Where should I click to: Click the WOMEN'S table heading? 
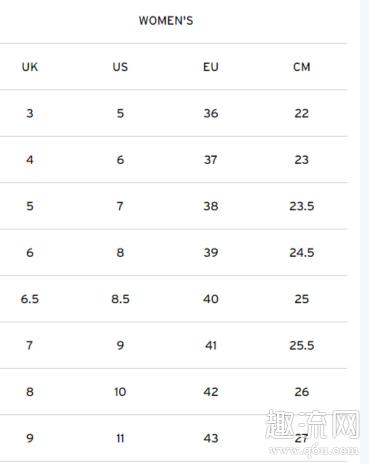166,21
